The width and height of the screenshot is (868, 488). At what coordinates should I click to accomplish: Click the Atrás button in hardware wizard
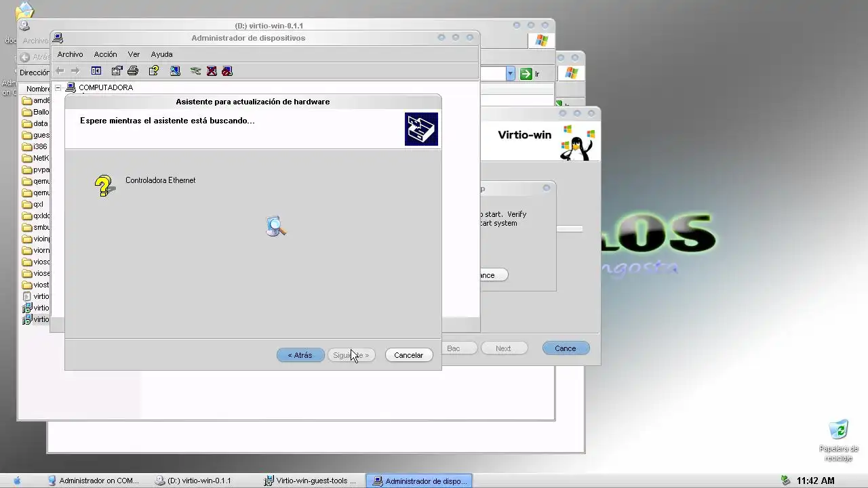[300, 355]
